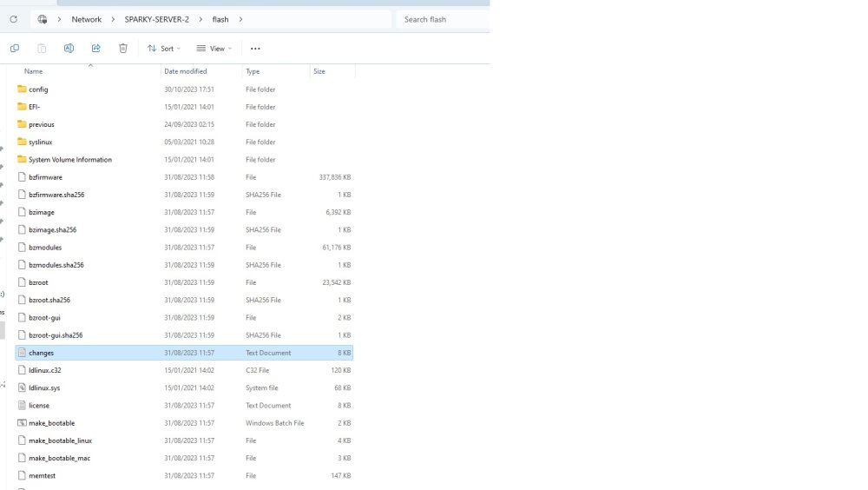Select the config folder icon
Viewport: 868px width, 490px height.
22,89
